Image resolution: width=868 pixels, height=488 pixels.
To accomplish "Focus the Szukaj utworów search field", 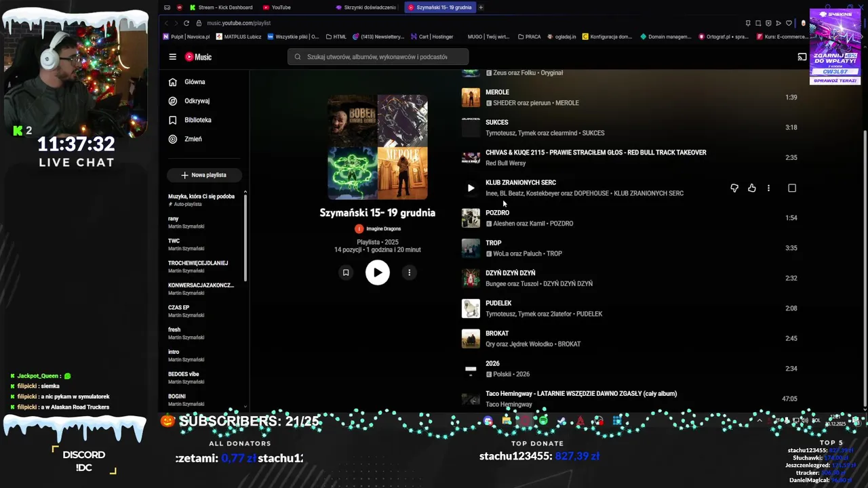I will (378, 57).
